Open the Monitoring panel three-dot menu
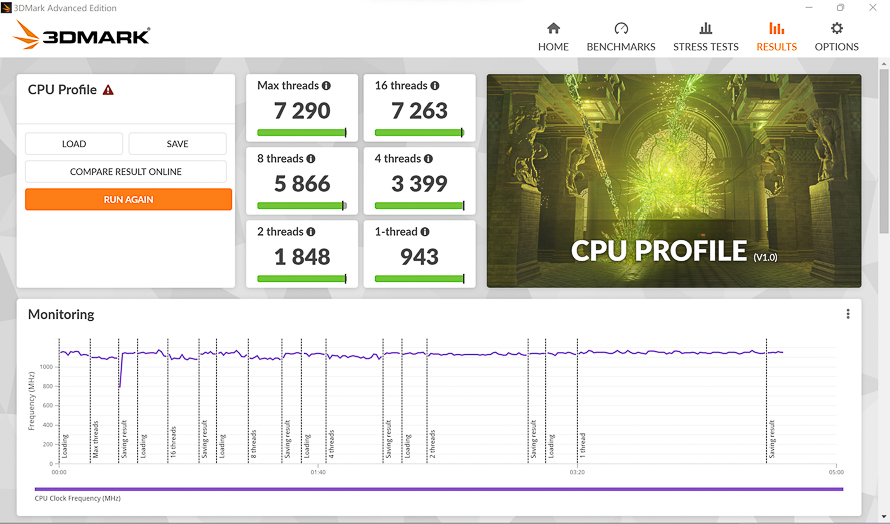 coord(847,314)
